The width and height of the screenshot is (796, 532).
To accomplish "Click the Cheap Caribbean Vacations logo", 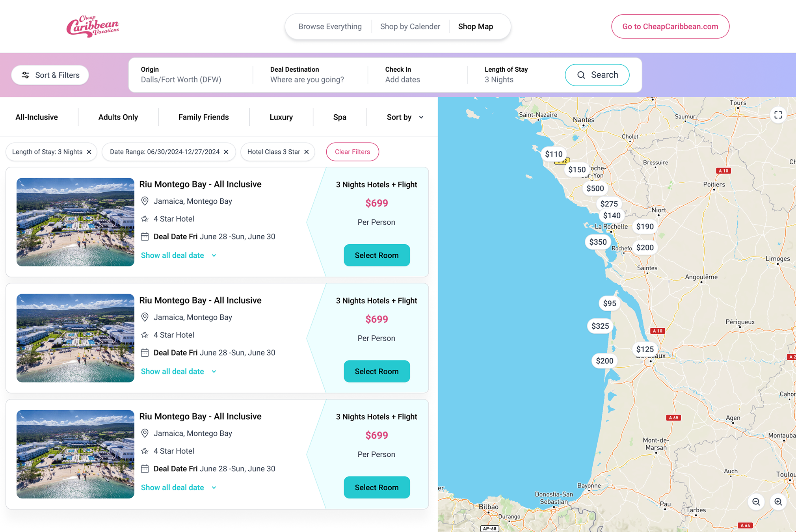I will pyautogui.click(x=93, y=26).
